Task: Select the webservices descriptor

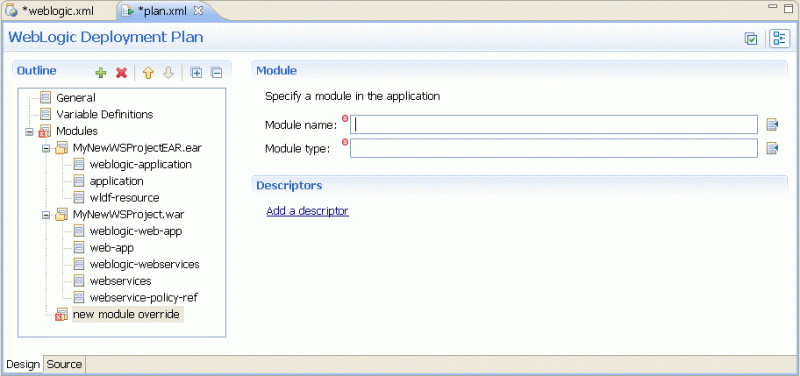Action: [x=120, y=281]
